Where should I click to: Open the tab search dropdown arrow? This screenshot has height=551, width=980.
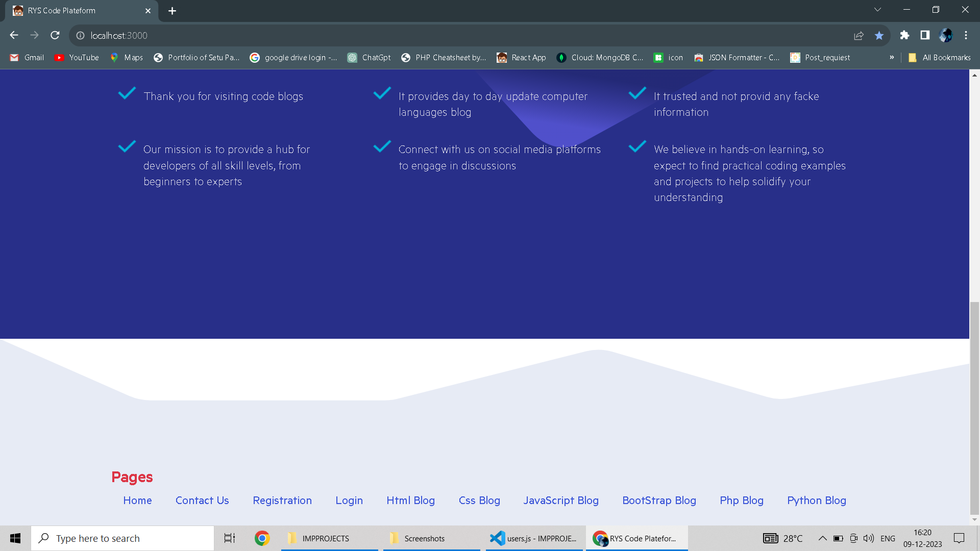pos(877,10)
